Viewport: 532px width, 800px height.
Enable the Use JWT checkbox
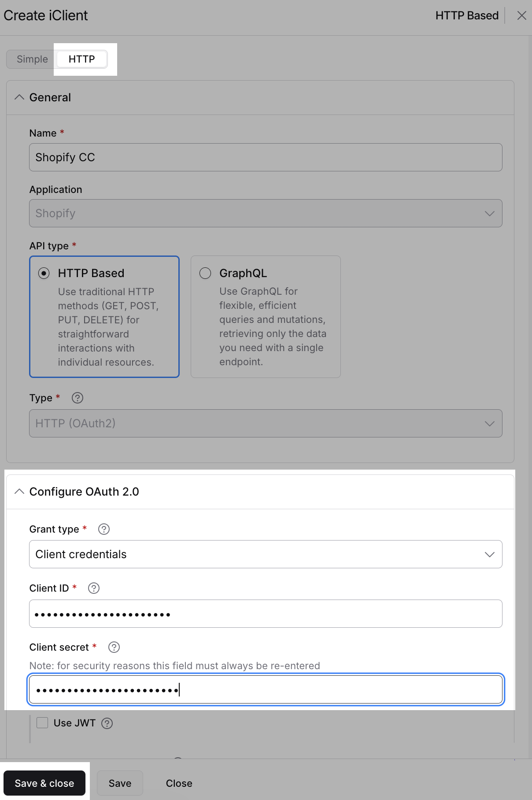pos(42,722)
